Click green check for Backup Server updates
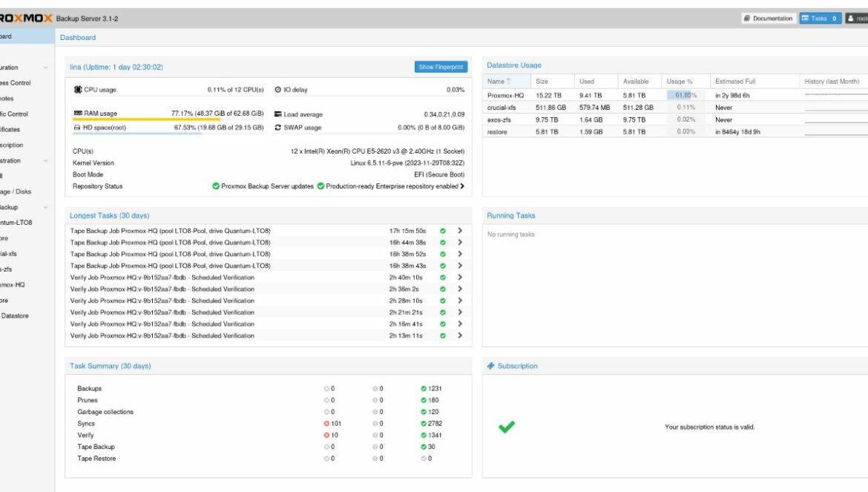The image size is (868, 492). point(216,186)
